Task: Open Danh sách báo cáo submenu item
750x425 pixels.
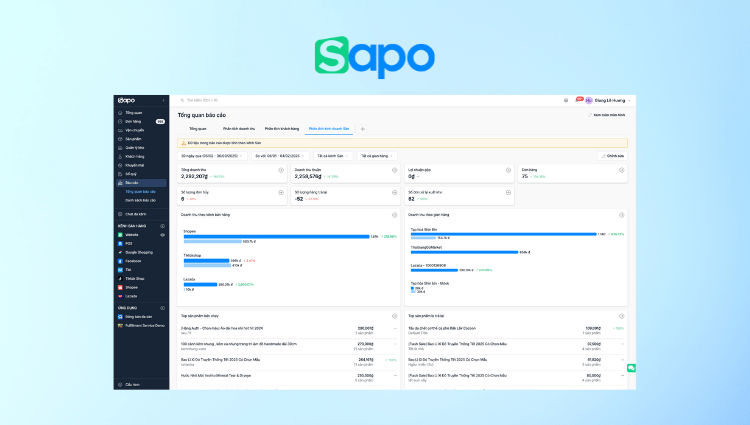Action: [x=141, y=200]
